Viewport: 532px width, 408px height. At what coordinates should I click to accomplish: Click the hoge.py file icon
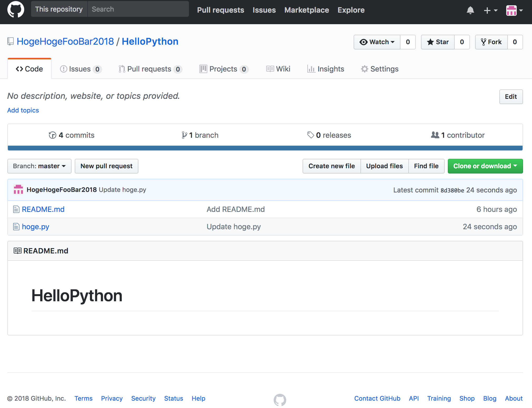point(16,227)
